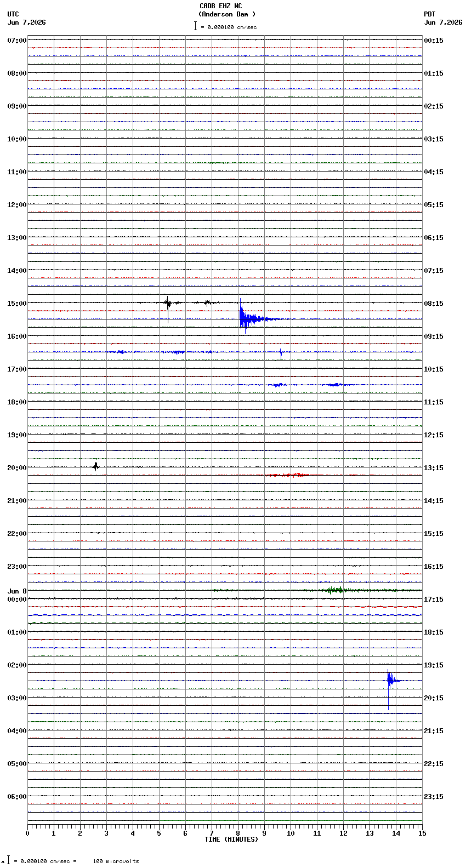Click the '01:00' UTC time label
Image resolution: width=466 pixels, height=868 pixels.
click(x=17, y=632)
